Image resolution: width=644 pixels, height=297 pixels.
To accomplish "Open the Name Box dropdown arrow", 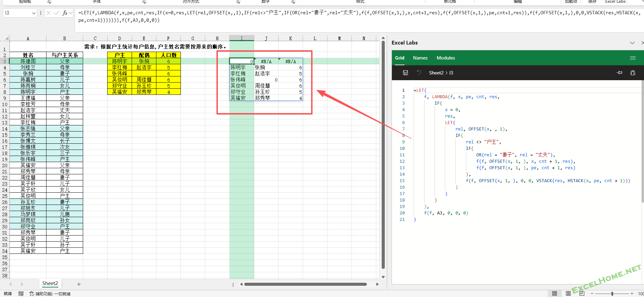I will [x=34, y=13].
